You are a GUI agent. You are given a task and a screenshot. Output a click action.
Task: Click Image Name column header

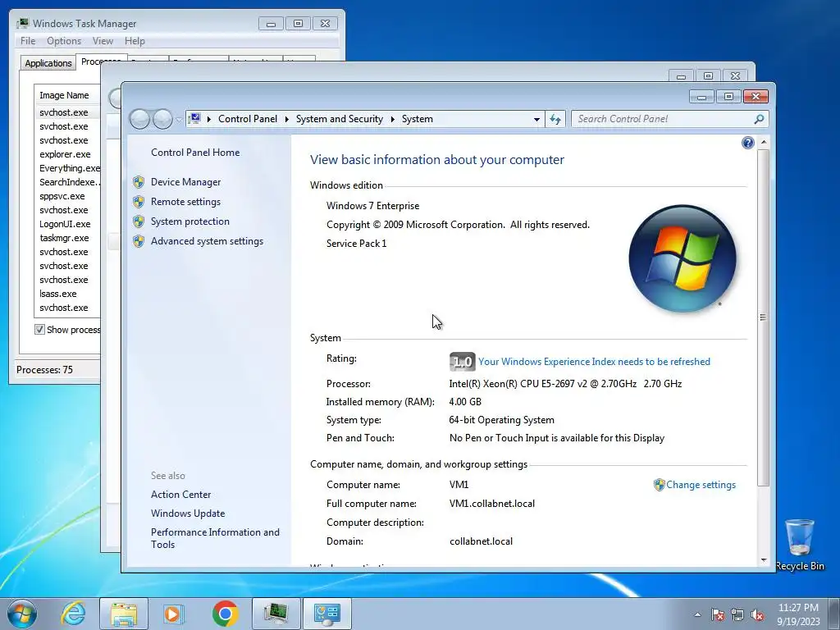click(x=67, y=95)
